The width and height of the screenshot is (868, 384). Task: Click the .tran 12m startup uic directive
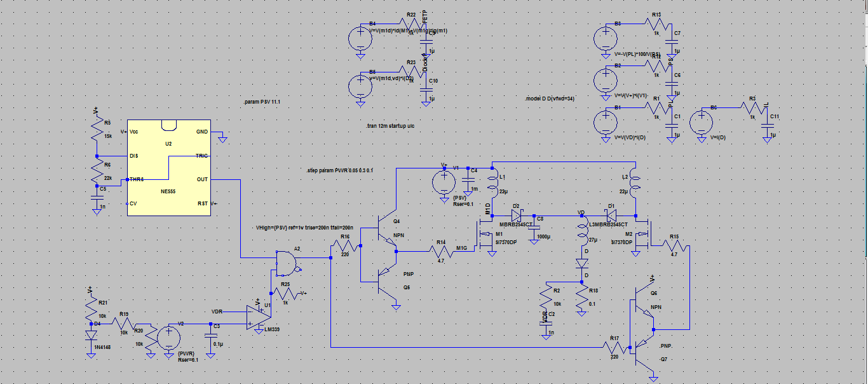[390, 127]
